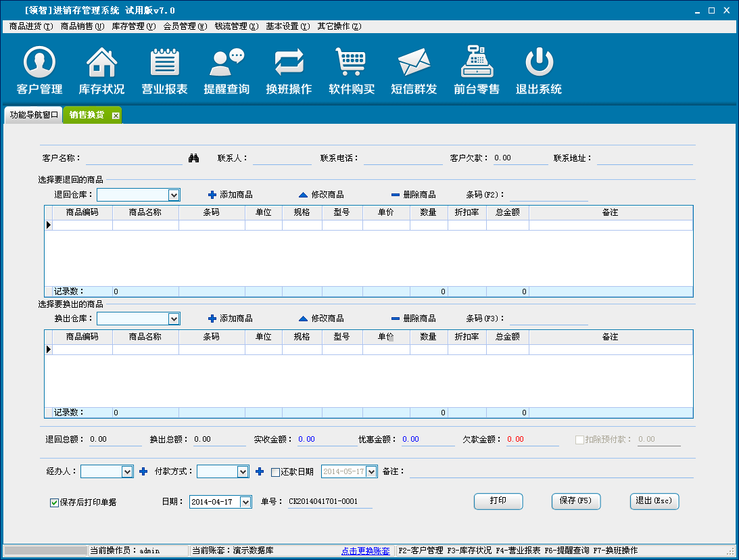Click the 保存(F5) button
Viewport: 739px width, 560px height.
(575, 501)
